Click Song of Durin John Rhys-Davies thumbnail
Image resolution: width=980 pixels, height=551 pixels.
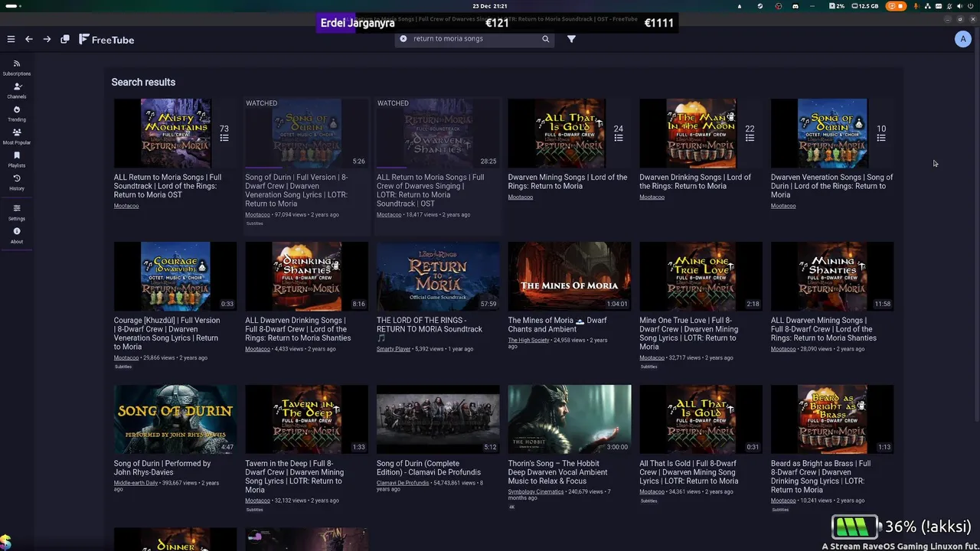[175, 419]
